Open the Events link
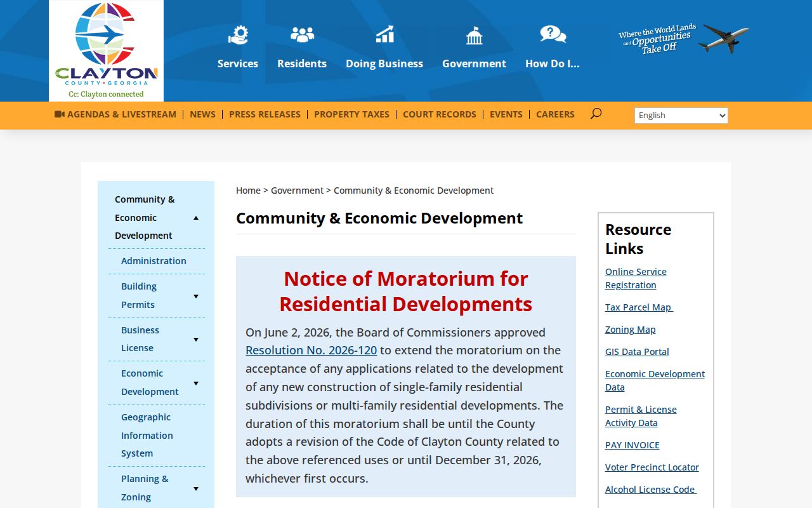The height and width of the screenshot is (508, 812). tap(506, 114)
